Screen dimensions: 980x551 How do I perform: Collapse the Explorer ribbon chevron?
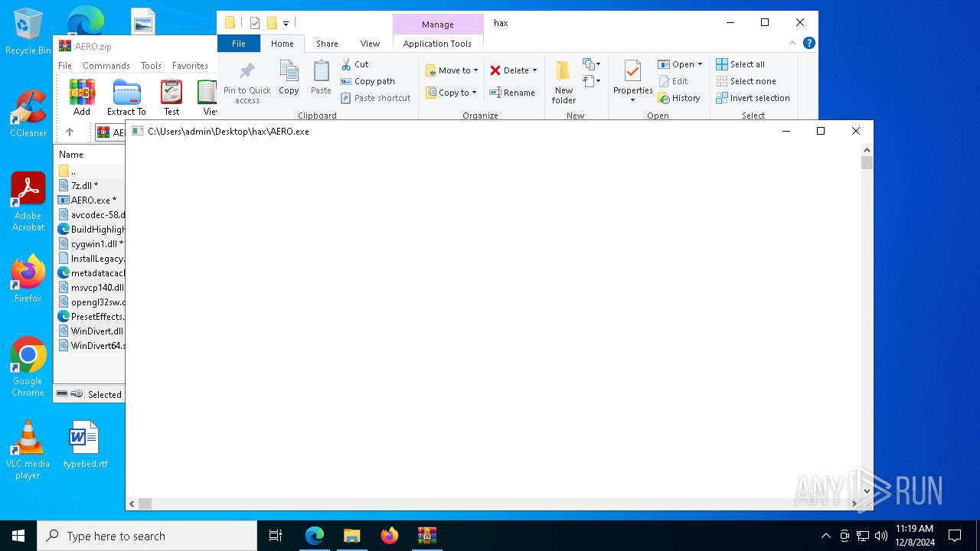pos(792,44)
